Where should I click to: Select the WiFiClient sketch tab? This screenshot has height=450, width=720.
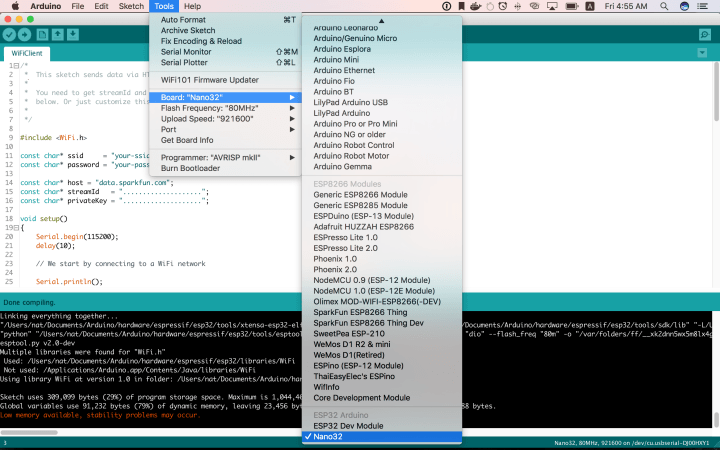(x=27, y=53)
